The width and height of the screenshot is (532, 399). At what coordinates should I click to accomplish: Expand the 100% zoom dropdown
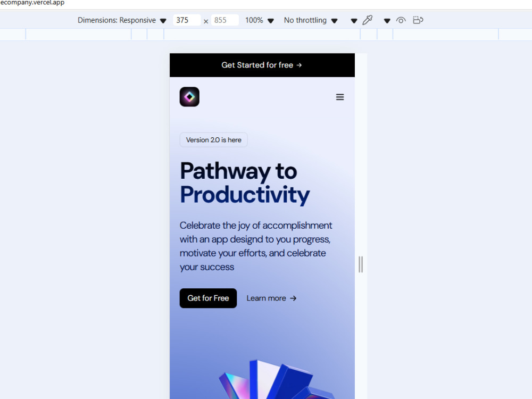259,20
